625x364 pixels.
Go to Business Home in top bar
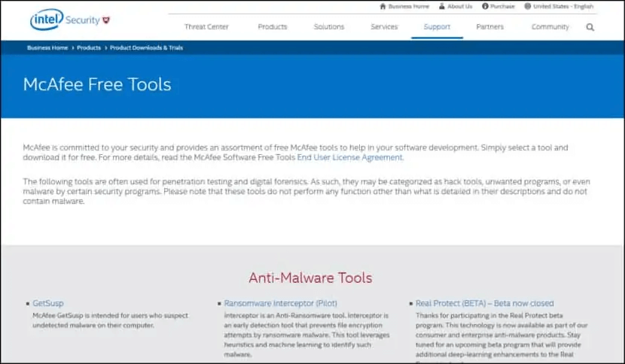409,6
